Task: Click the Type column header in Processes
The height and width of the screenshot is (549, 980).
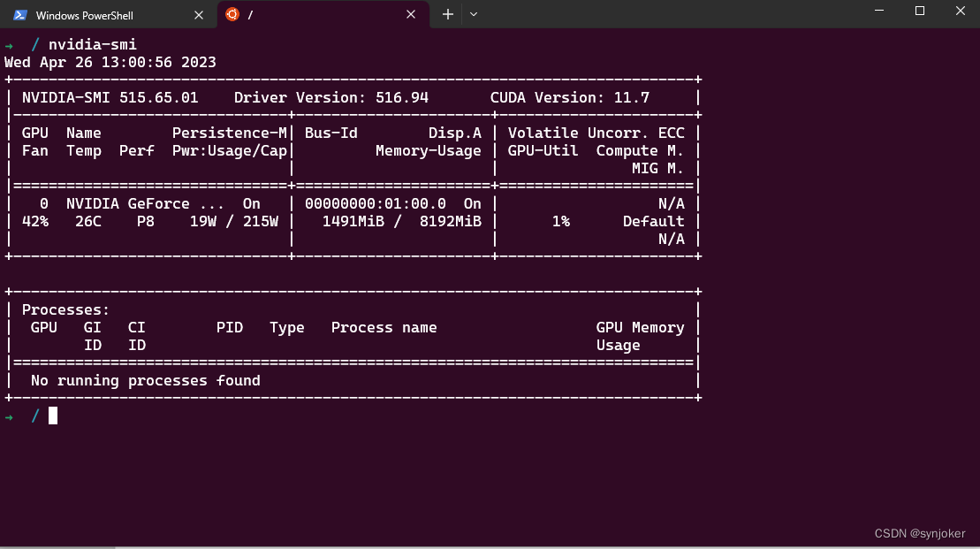Action: pos(287,328)
